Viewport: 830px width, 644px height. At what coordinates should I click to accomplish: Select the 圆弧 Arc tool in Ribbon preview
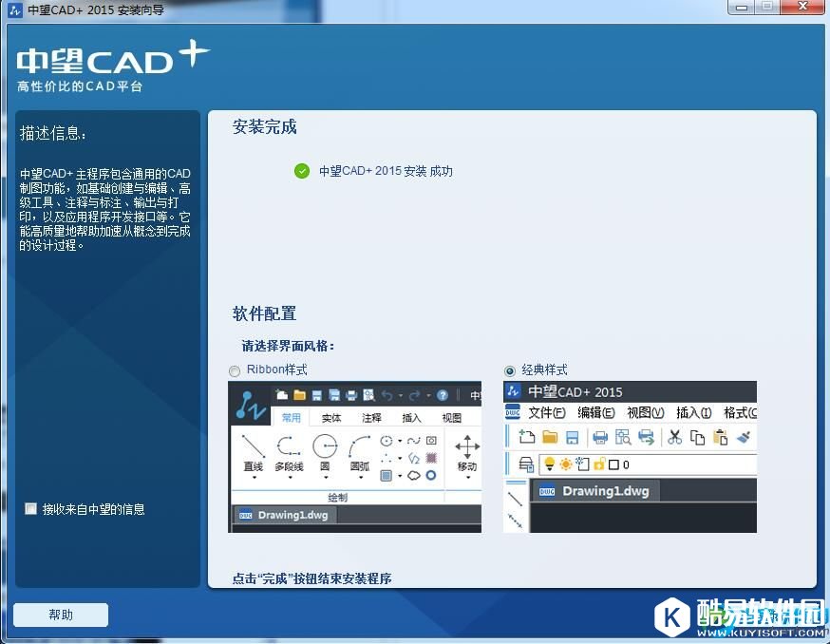pos(360,447)
